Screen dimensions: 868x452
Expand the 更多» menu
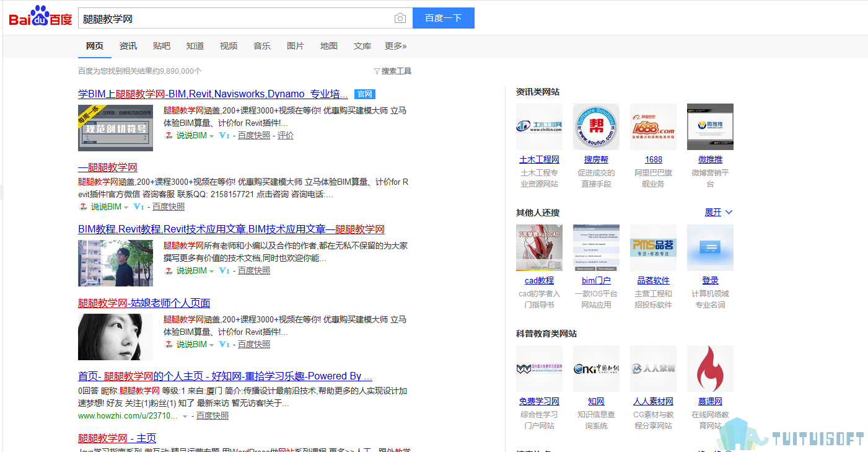click(396, 46)
